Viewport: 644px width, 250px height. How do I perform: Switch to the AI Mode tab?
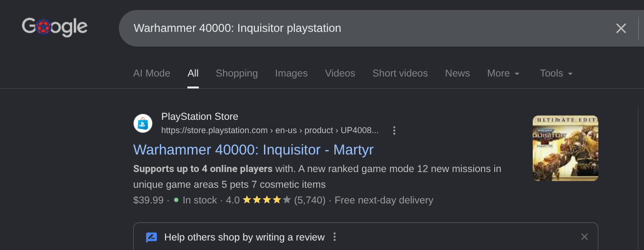pyautogui.click(x=152, y=73)
